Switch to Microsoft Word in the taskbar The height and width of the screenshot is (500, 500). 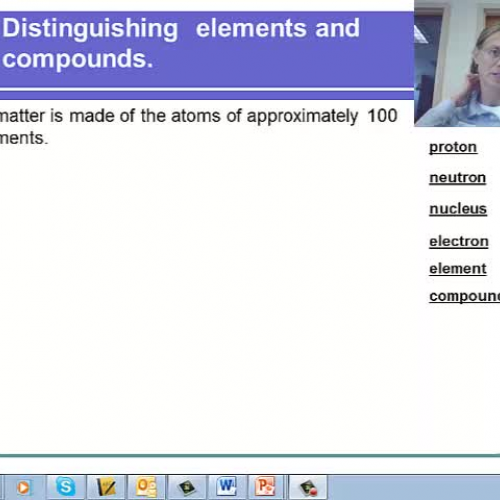(227, 487)
